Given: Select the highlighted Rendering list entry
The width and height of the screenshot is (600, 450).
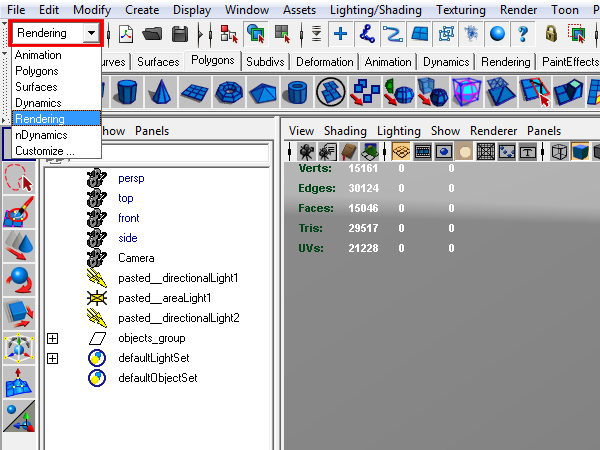Looking at the screenshot, I should pos(56,119).
